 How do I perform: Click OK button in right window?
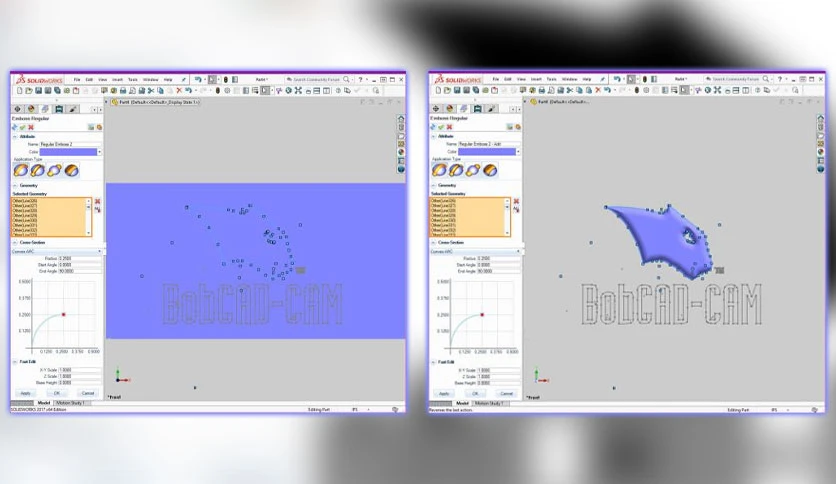[x=475, y=393]
